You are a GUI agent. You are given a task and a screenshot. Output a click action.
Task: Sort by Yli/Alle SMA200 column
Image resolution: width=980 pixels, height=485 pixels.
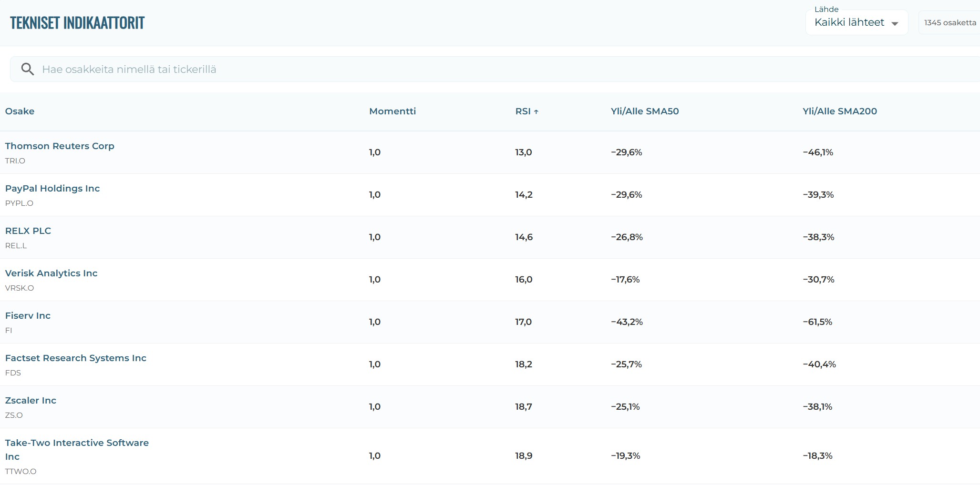(839, 111)
